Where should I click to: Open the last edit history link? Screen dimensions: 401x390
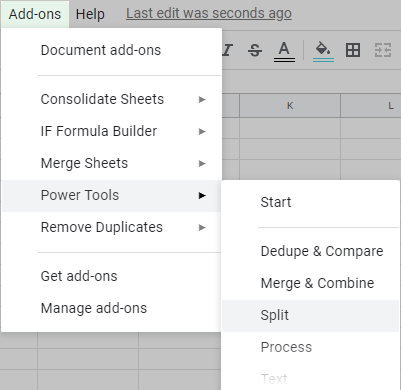[x=209, y=13]
